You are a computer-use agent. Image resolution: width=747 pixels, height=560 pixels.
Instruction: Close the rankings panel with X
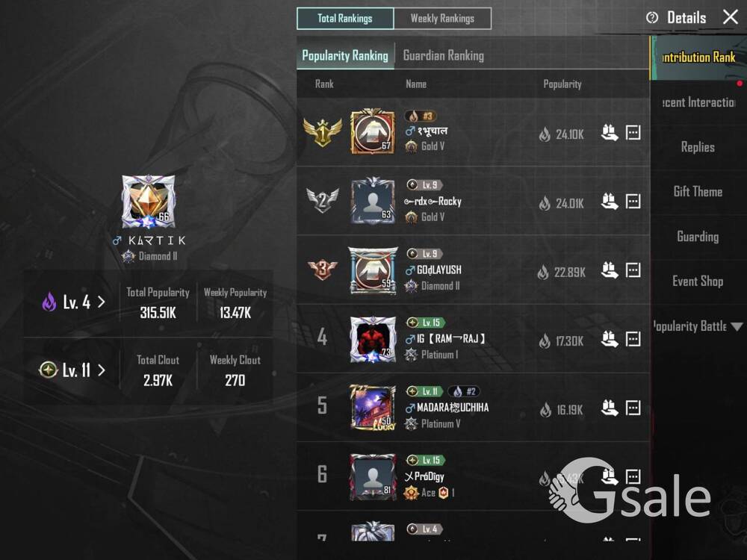[x=731, y=17]
